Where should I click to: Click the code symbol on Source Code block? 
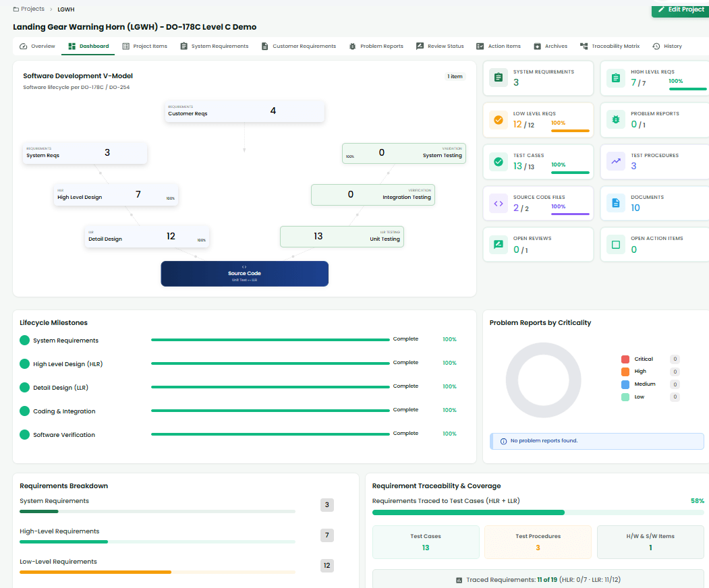[244, 267]
